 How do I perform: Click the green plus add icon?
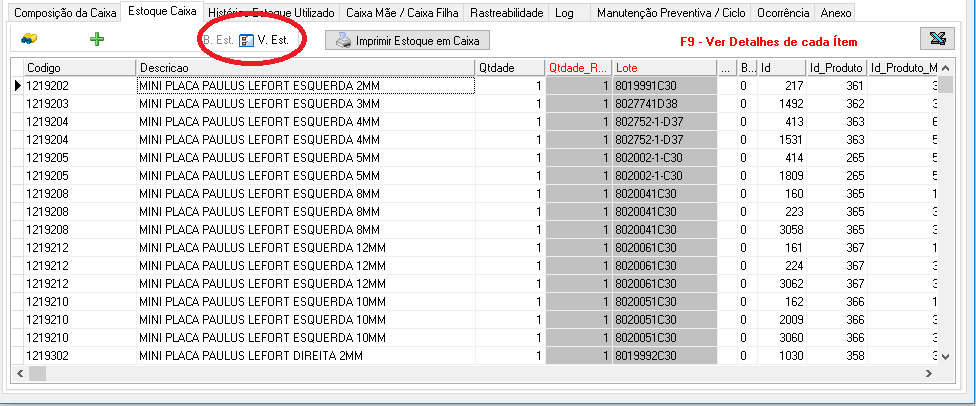97,39
